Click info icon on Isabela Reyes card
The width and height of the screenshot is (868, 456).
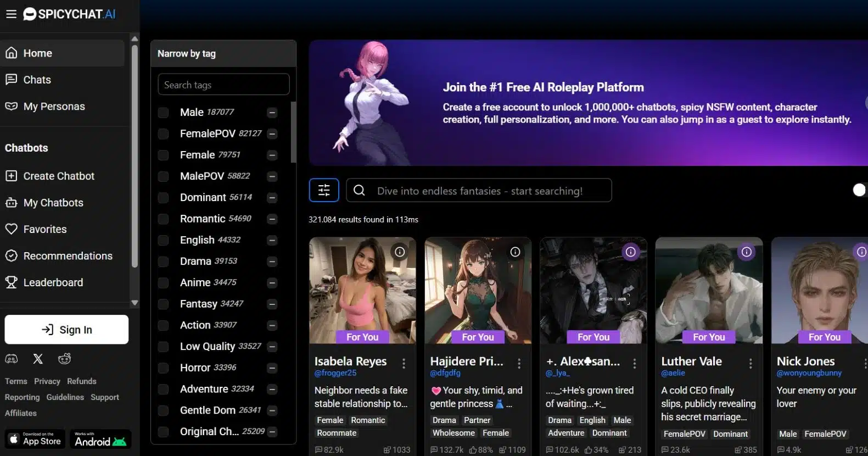pos(400,252)
